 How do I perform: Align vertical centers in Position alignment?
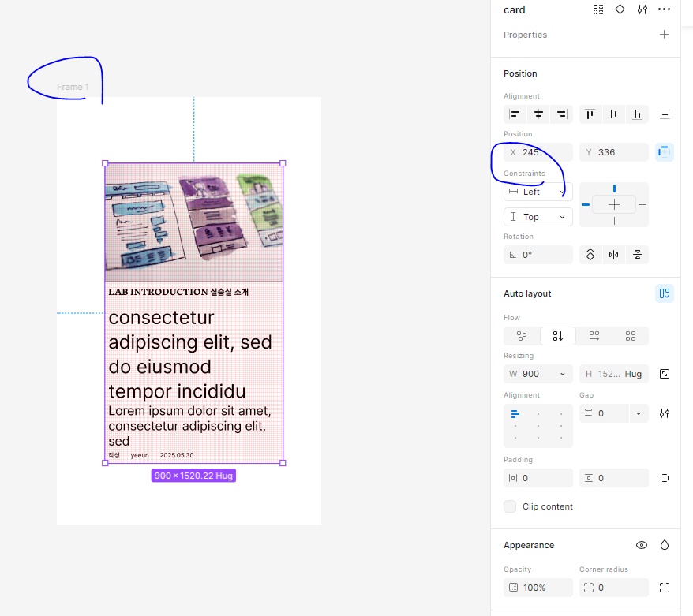613,114
